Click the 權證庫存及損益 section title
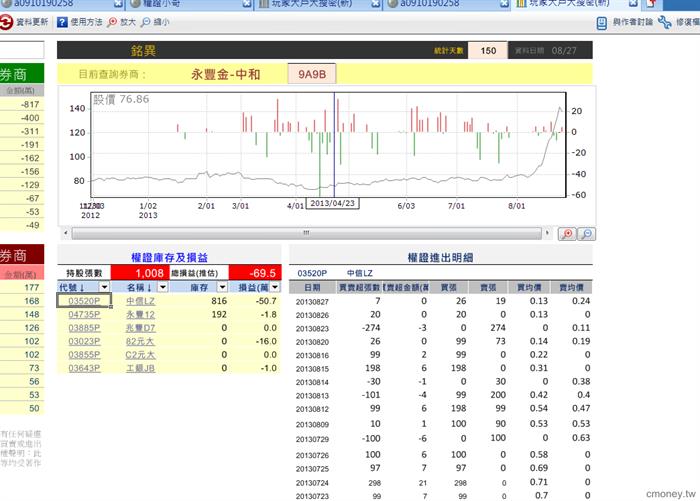The image size is (700, 501). pyautogui.click(x=169, y=257)
